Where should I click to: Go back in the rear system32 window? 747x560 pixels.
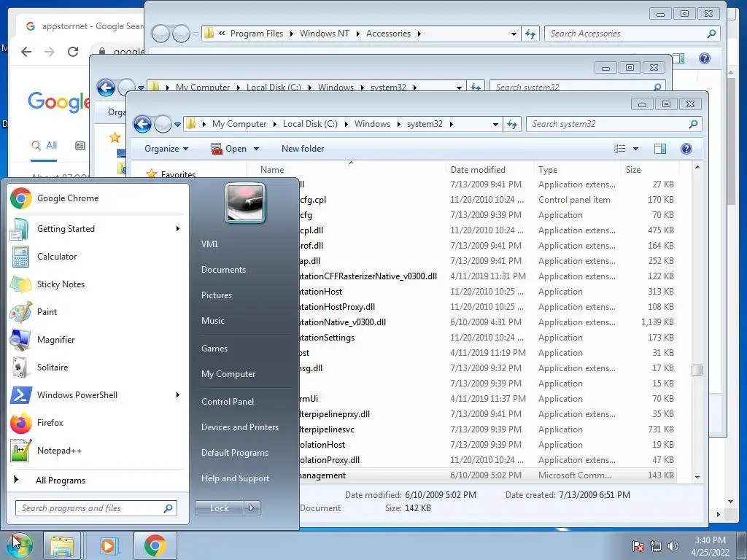click(x=106, y=87)
